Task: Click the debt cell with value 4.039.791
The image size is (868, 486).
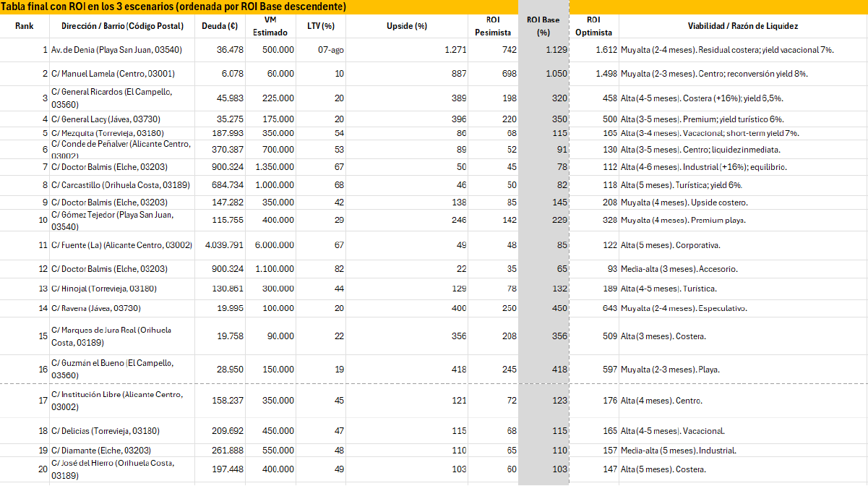Action: click(x=221, y=246)
